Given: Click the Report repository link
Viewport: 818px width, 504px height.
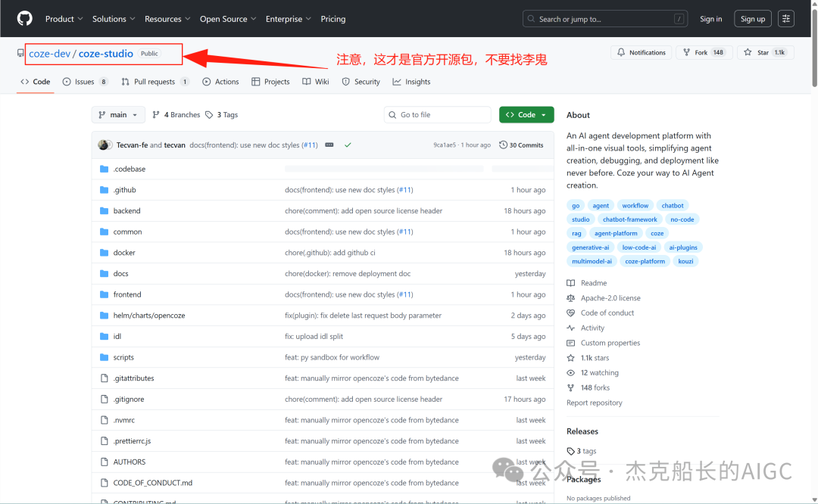Looking at the screenshot, I should point(595,403).
